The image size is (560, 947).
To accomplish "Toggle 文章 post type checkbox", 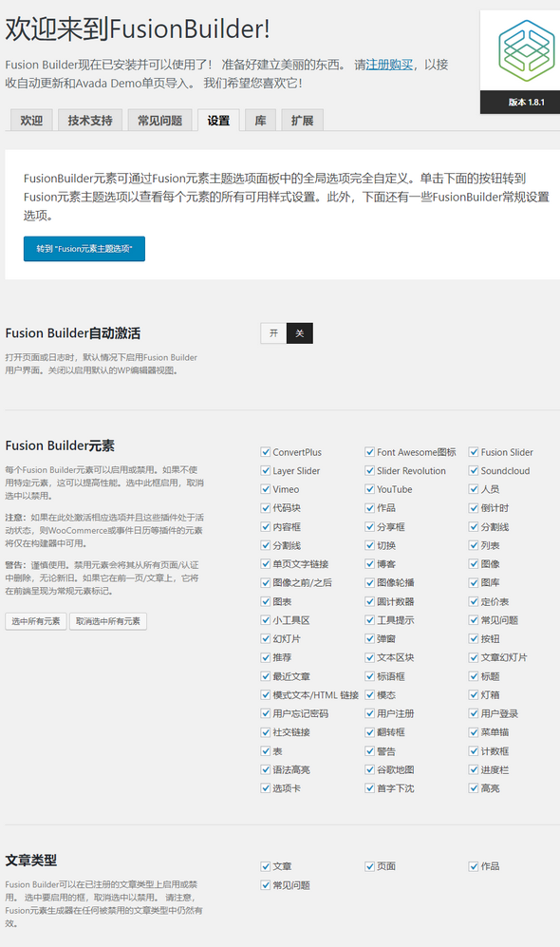I will click(266, 866).
